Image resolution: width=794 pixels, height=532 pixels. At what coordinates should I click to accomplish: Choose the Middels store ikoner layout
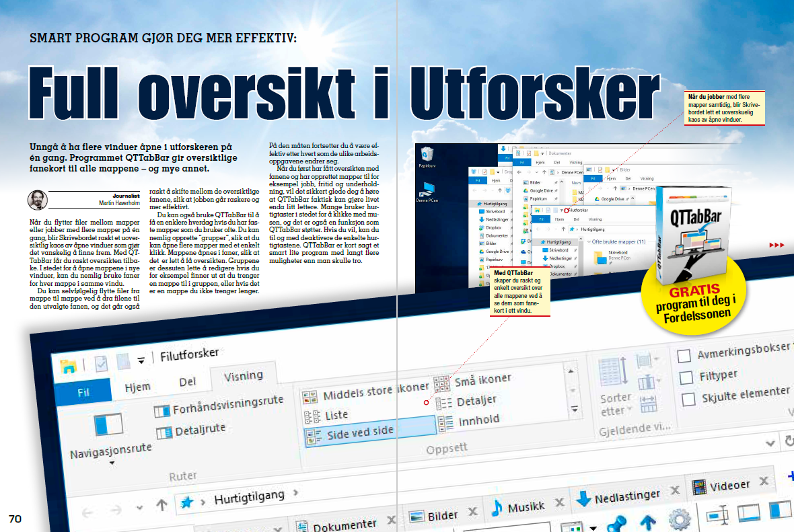click(x=365, y=392)
